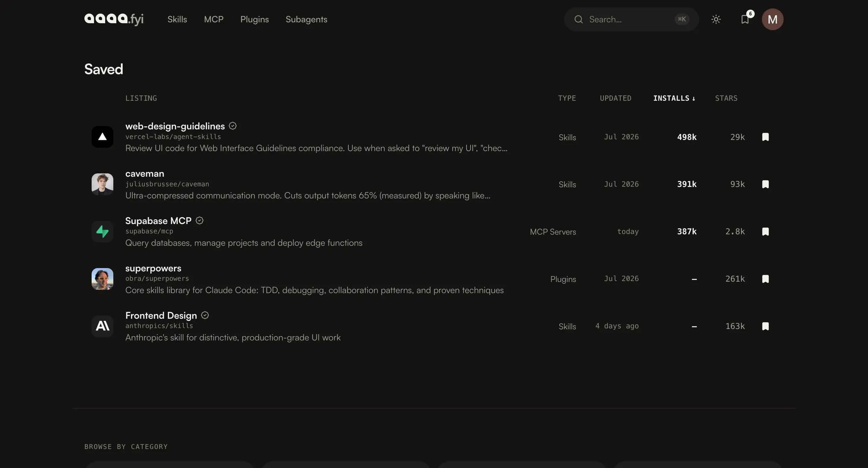Open saved bookmarks icon with badge 6
Viewport: 868px width, 468px height.
pos(745,19)
